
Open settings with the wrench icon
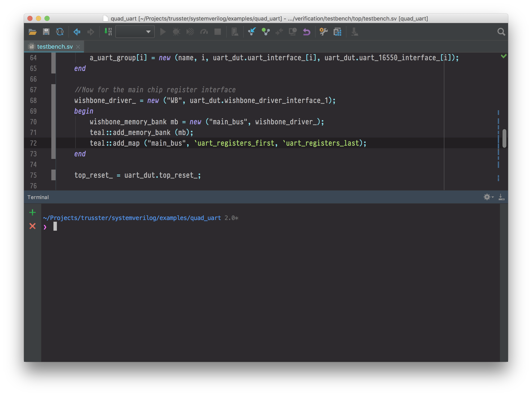[x=324, y=32]
